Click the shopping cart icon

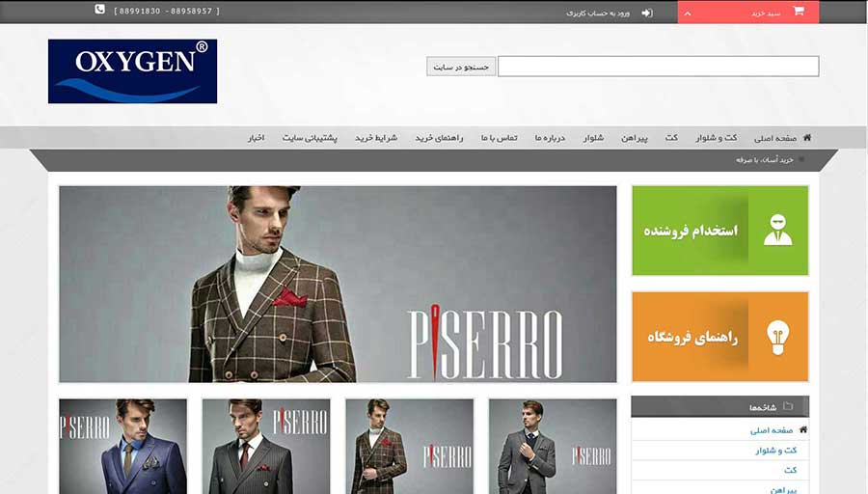(x=799, y=12)
